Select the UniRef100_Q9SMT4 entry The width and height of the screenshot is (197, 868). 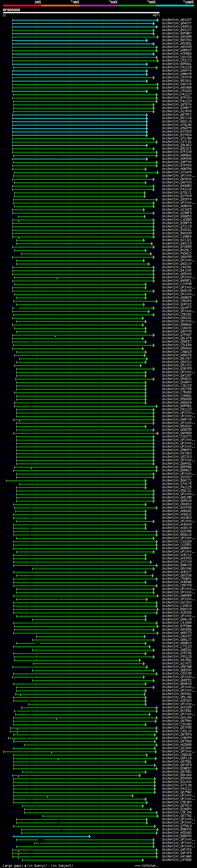click(x=177, y=199)
